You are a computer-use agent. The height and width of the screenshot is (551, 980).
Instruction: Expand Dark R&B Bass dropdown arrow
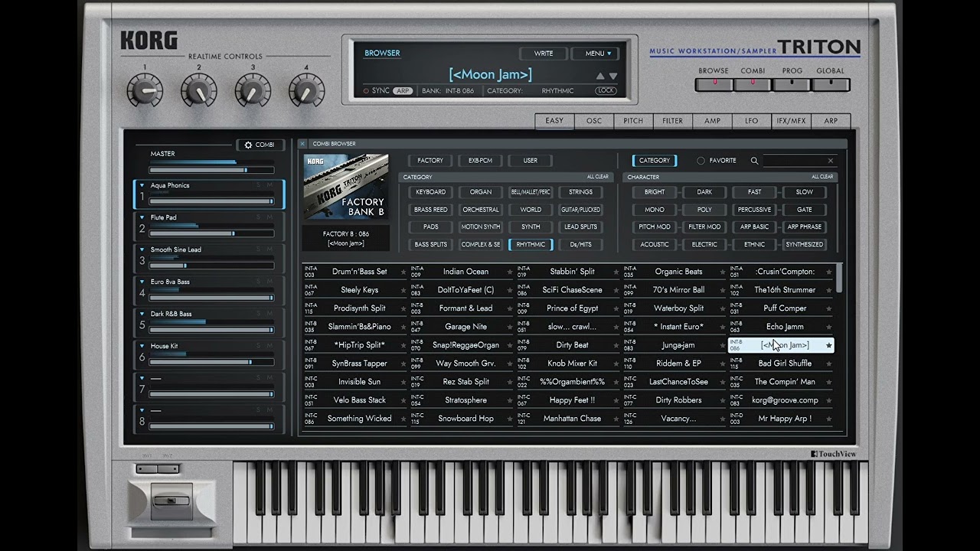click(x=142, y=314)
